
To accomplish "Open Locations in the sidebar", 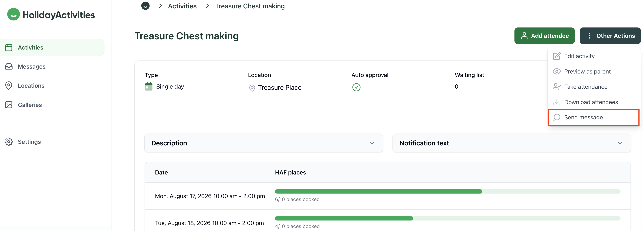I will coord(52,86).
